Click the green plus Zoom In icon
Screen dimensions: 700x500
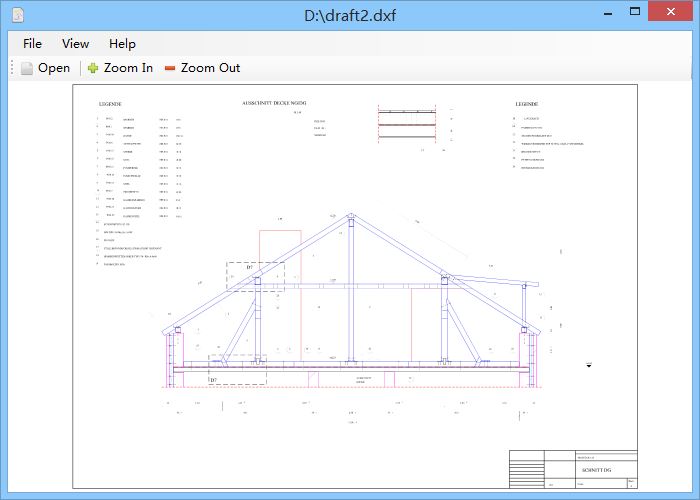pyautogui.click(x=93, y=68)
